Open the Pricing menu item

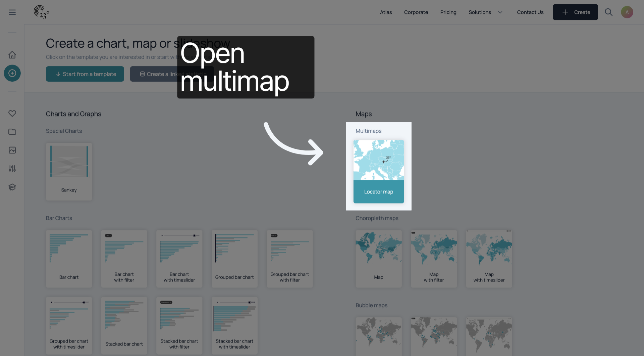(x=448, y=12)
